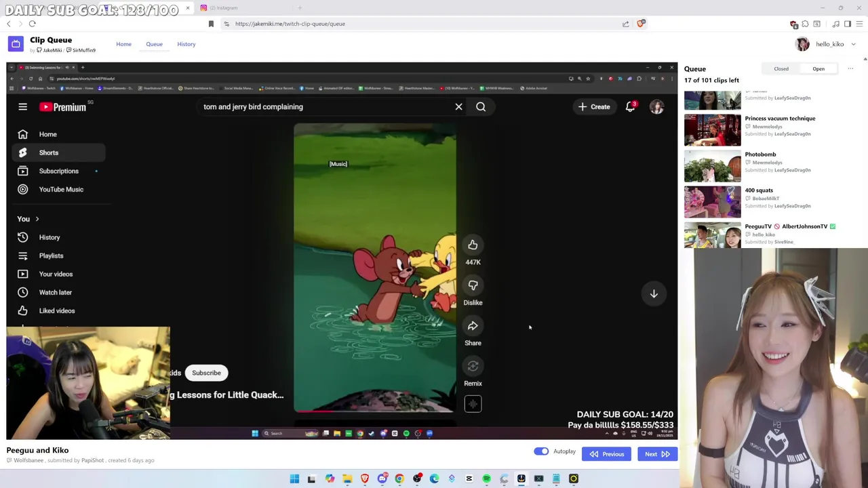868x488 pixels.
Task: Open History in YouTube sidebar
Action: click(58, 237)
